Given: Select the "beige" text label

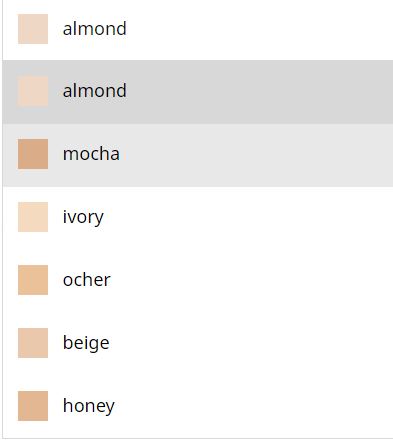Looking at the screenshot, I should (x=86, y=343).
